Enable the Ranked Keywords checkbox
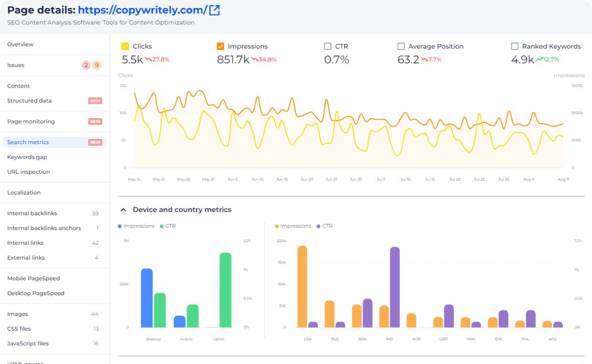 tap(515, 46)
